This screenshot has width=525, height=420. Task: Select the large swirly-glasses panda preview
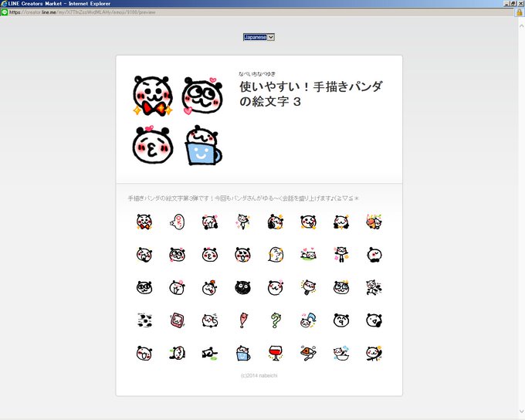click(x=202, y=97)
